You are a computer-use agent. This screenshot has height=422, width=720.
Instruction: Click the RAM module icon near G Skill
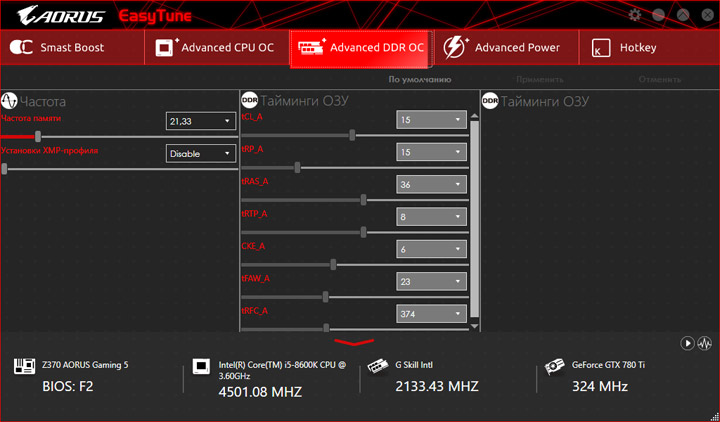(x=378, y=366)
